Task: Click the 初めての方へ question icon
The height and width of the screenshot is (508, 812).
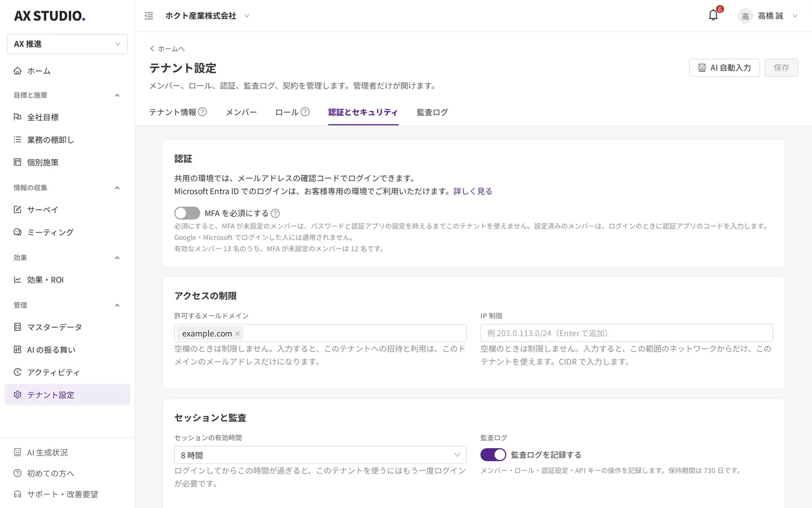Action: click(x=17, y=473)
